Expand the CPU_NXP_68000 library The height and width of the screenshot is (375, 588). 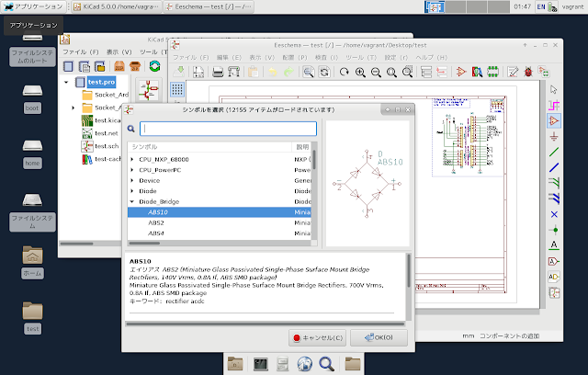[132, 159]
